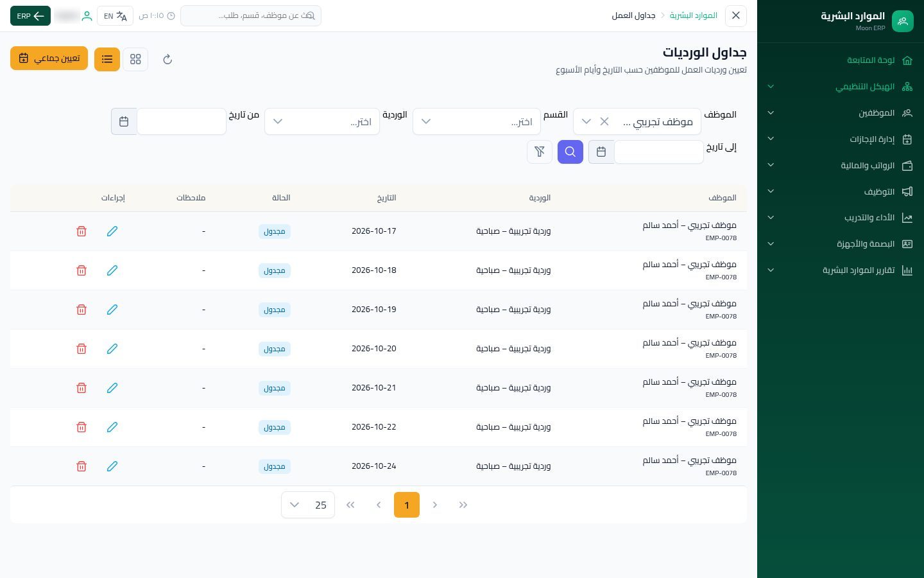
Task: Click the refresh icon
Action: click(167, 59)
